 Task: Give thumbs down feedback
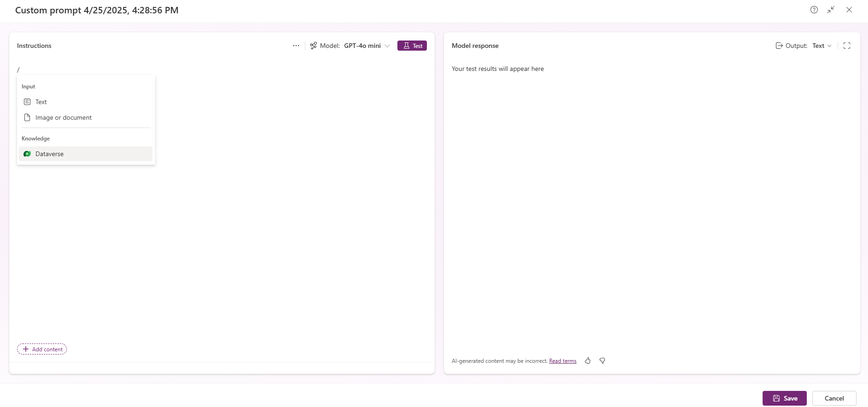click(602, 361)
